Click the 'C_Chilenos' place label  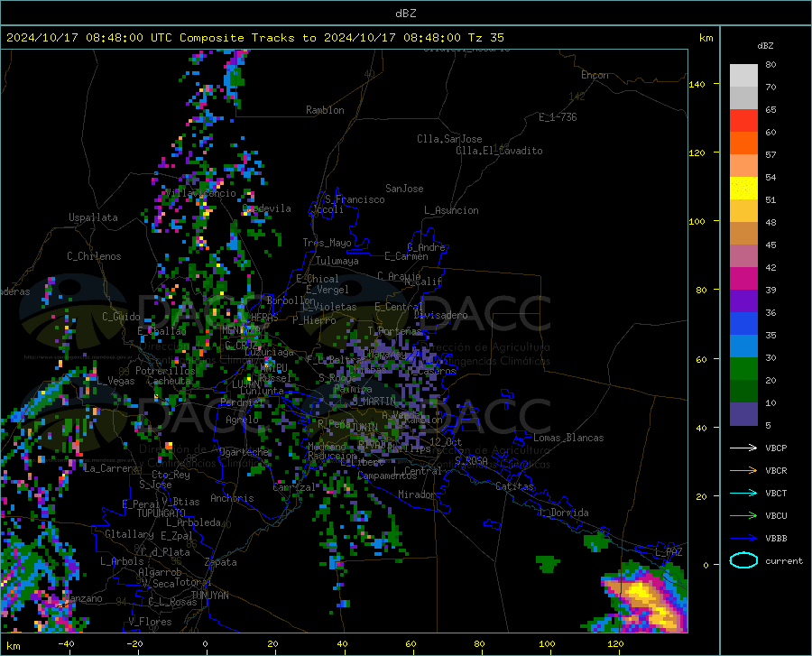94,256
